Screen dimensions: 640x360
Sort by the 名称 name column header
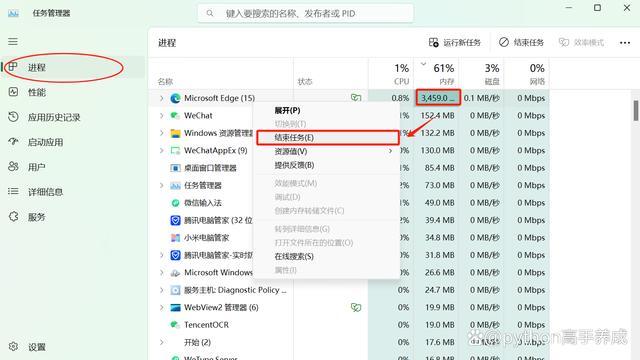click(x=165, y=82)
